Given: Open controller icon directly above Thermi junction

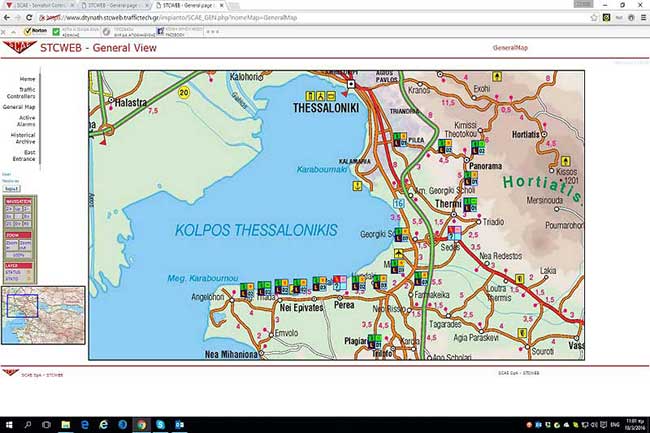Looking at the screenshot, I should click(470, 204).
